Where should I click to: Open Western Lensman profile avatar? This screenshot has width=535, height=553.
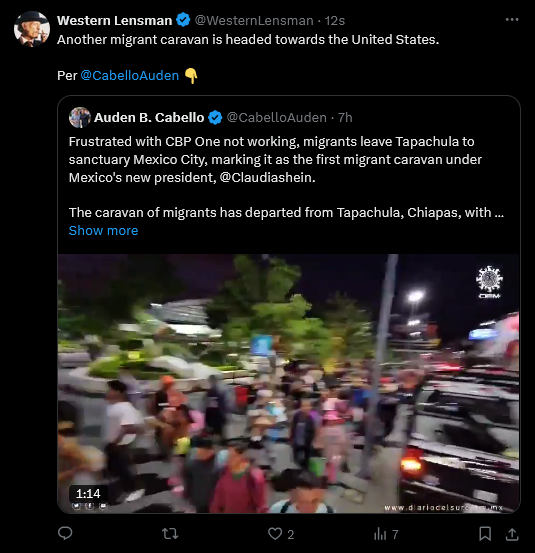coord(32,29)
